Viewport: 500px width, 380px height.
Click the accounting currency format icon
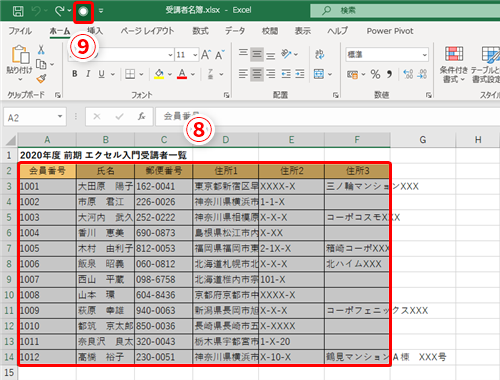[352, 74]
